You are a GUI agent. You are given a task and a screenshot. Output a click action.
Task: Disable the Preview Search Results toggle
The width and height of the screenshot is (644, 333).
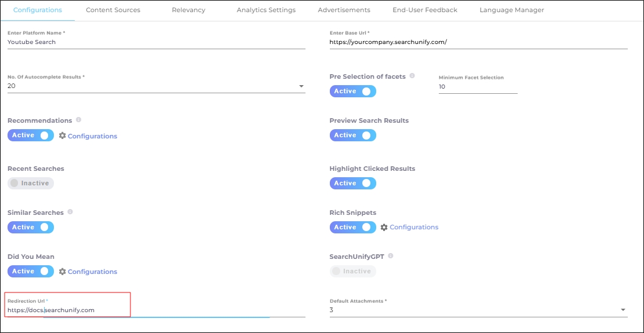point(352,136)
